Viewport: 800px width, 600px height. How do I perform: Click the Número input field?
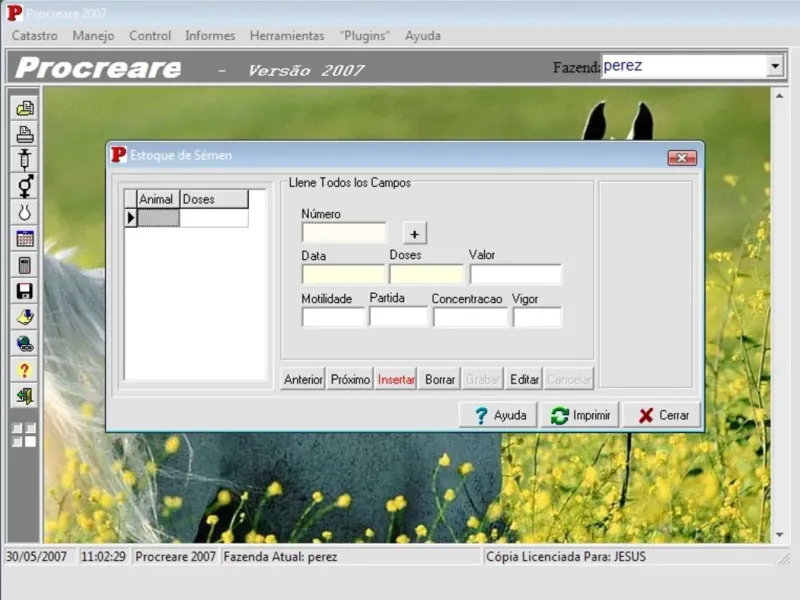click(344, 233)
